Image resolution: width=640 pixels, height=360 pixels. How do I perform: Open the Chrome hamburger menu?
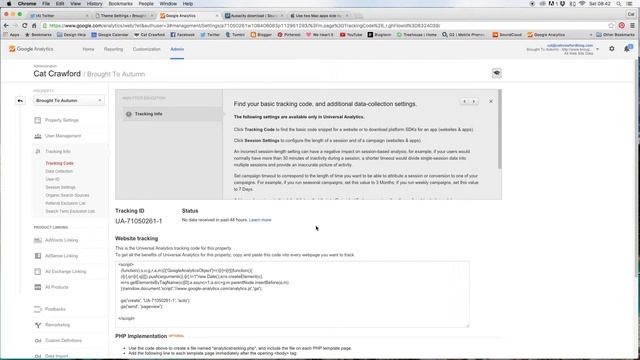[632, 25]
